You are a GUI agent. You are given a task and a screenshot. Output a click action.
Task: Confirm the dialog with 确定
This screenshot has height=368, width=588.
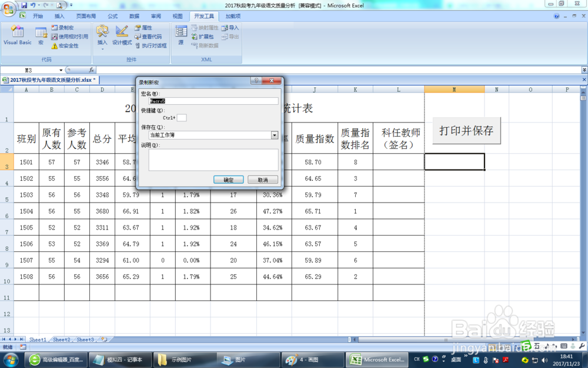[228, 180]
